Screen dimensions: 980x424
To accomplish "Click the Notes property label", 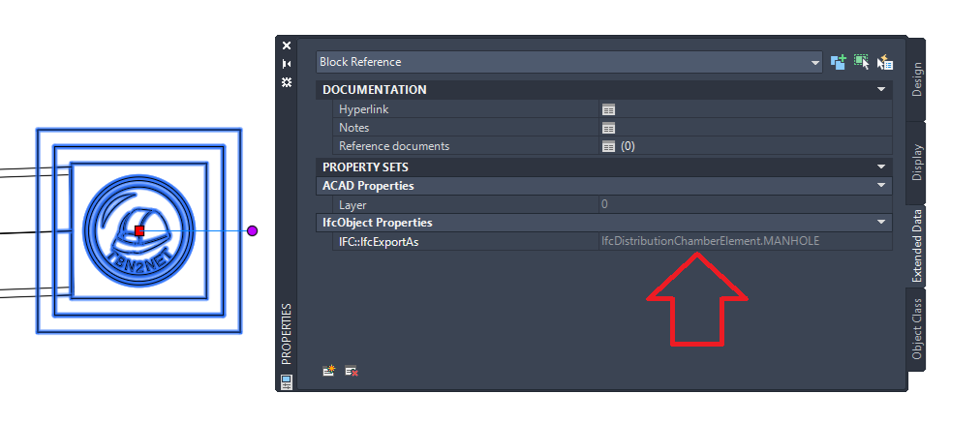I will point(353,128).
